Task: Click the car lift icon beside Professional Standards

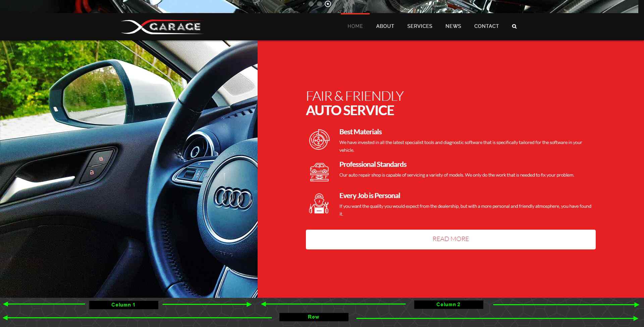Action: pyautogui.click(x=319, y=172)
